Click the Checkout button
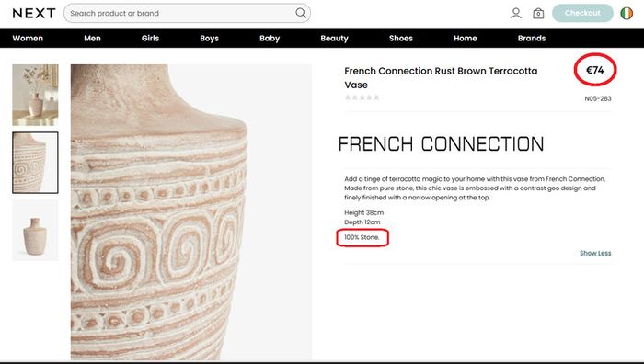 [x=582, y=13]
